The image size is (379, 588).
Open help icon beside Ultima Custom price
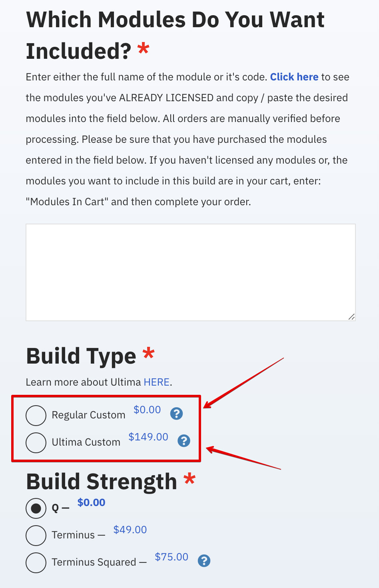pos(184,441)
